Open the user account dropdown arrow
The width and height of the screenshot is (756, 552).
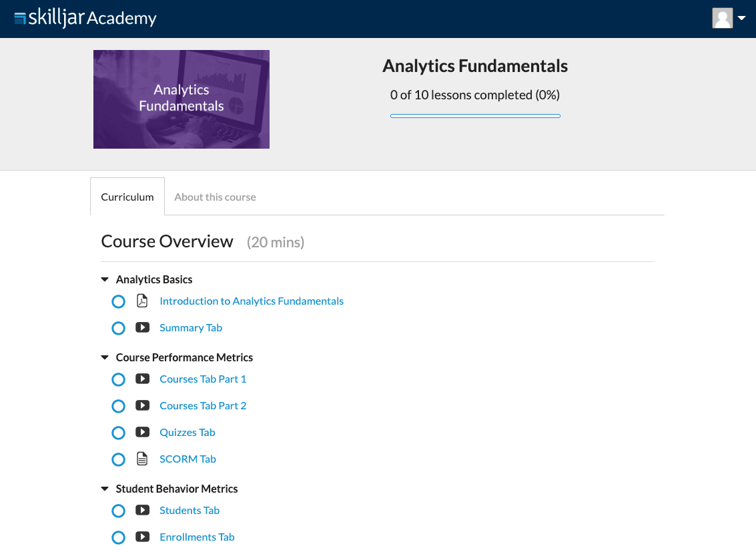(x=741, y=19)
